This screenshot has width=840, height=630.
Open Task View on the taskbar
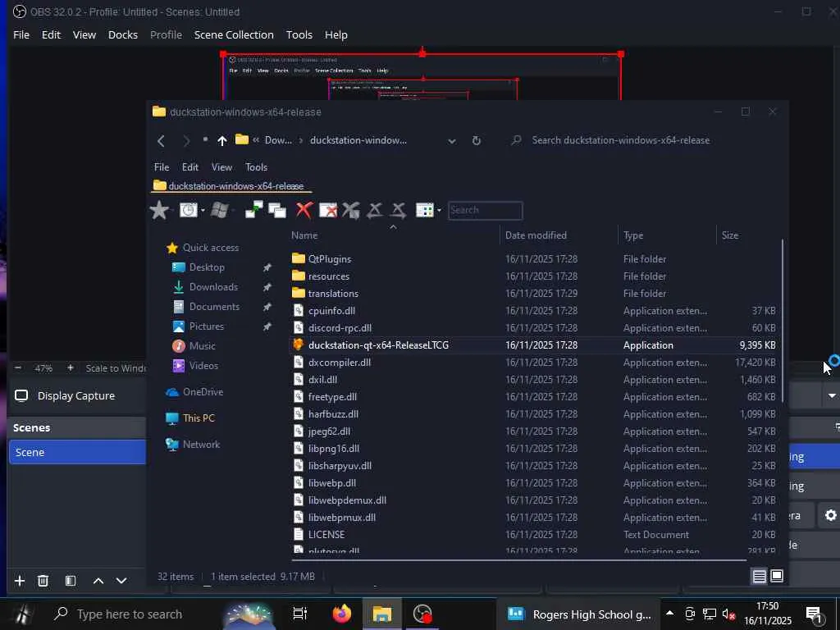[x=300, y=614]
